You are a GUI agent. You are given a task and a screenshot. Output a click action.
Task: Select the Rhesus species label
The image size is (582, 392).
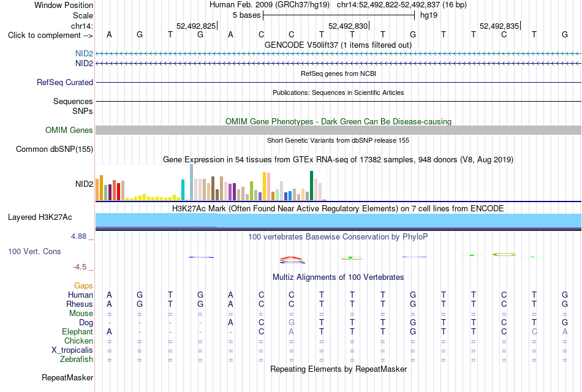tap(80, 304)
